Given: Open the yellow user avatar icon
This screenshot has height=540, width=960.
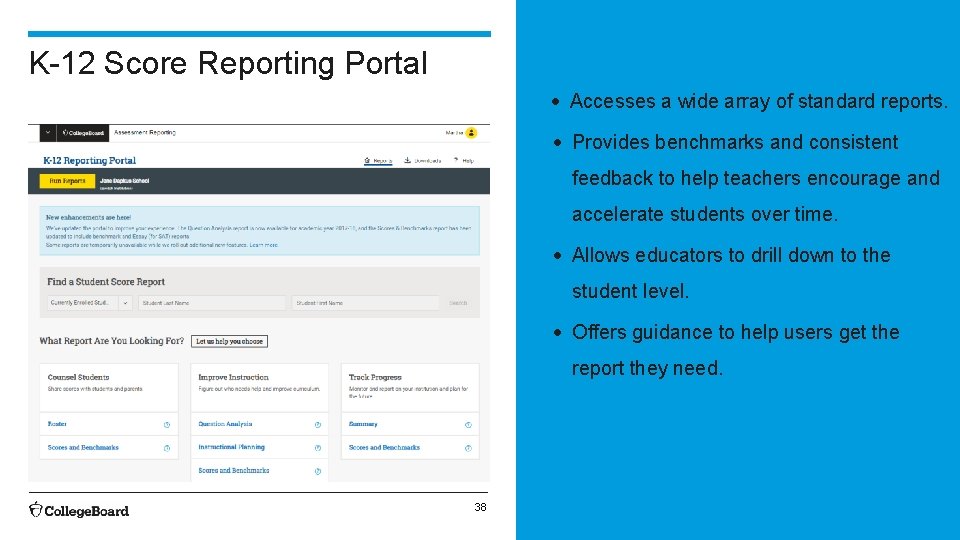Looking at the screenshot, I should click(x=471, y=133).
